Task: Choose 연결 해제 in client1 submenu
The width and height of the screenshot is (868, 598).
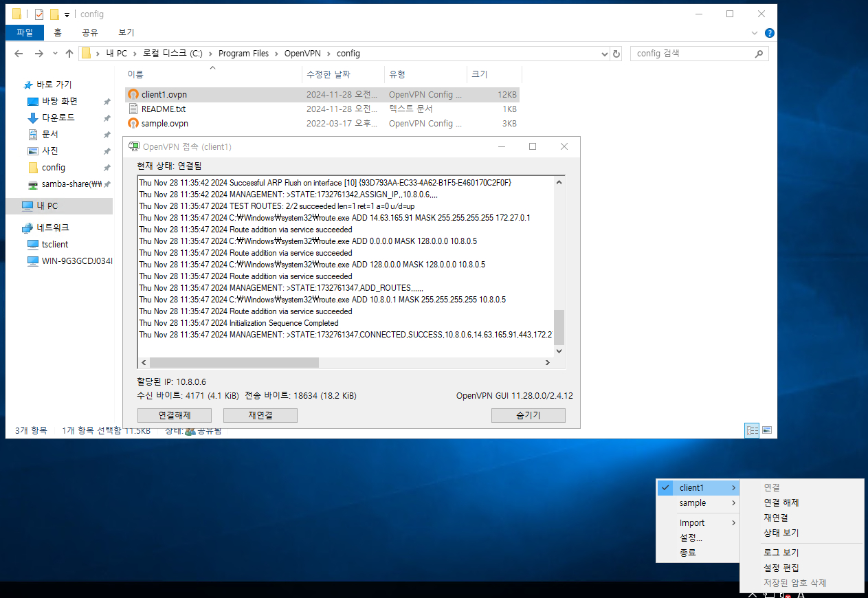Action: [802, 503]
